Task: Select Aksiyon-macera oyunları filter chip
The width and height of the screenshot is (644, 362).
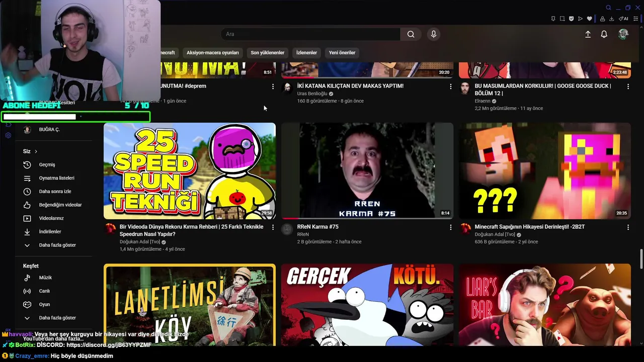Action: point(212,53)
